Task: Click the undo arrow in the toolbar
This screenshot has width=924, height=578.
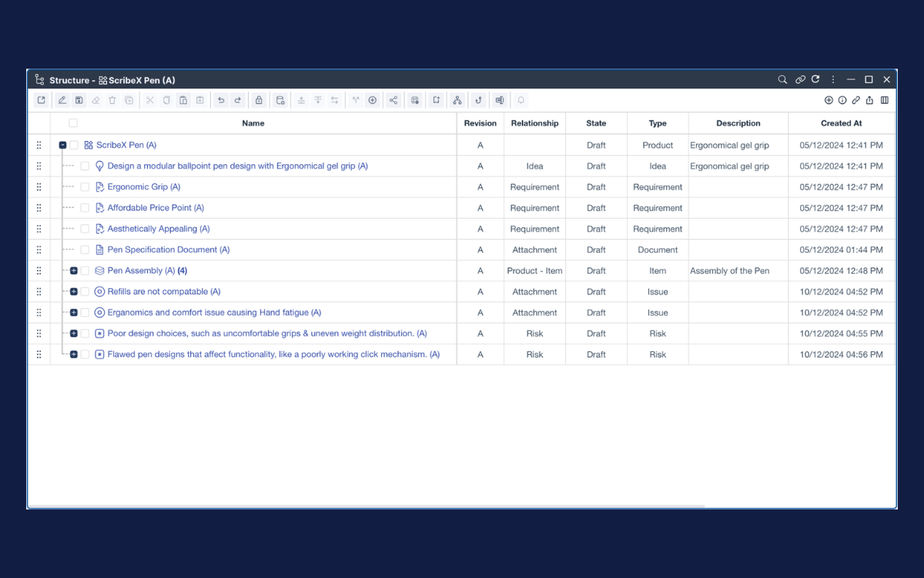Action: pos(221,100)
